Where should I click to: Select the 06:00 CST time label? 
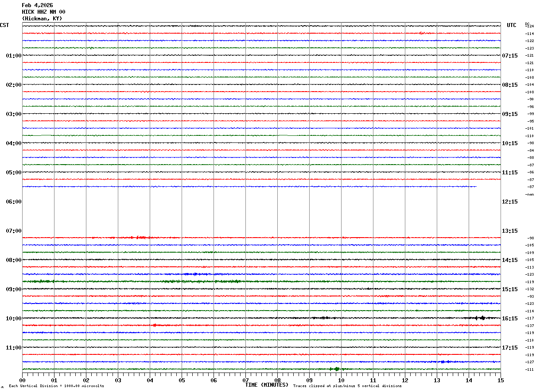click(14, 202)
